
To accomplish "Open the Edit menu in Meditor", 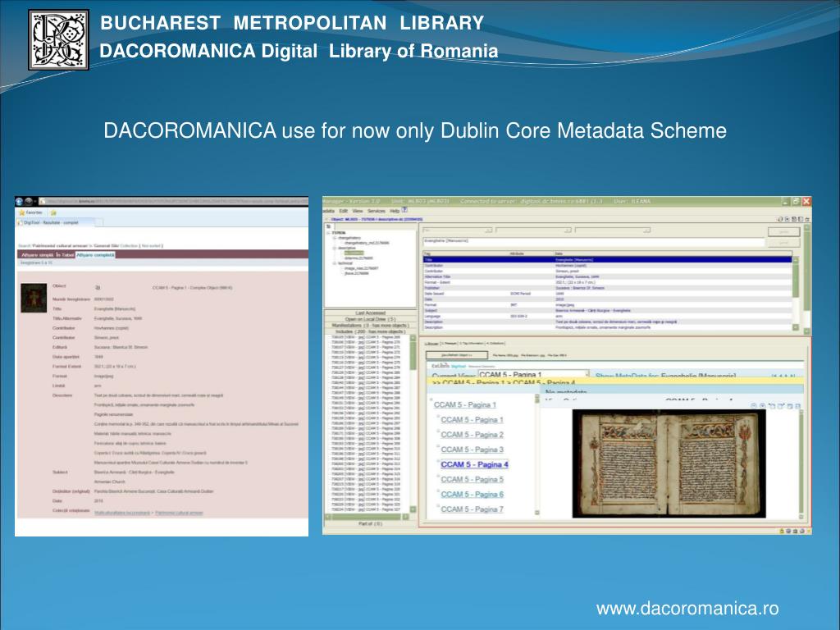I will [x=344, y=211].
